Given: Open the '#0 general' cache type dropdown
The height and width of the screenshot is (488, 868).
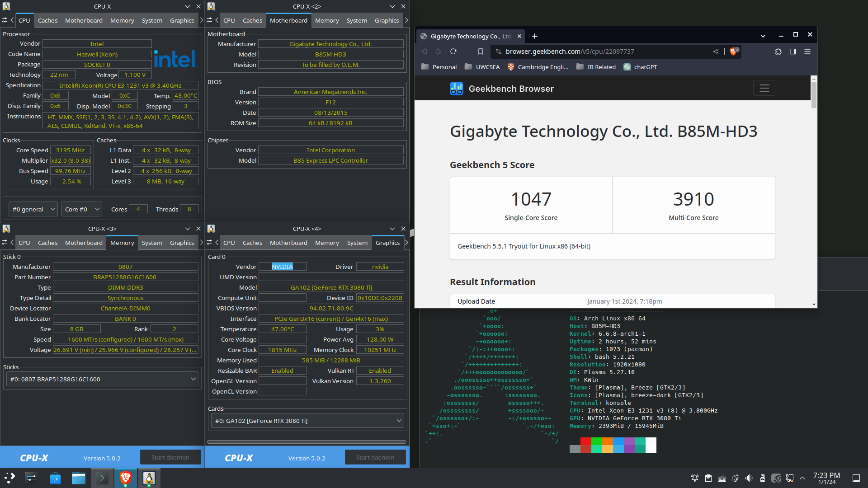Looking at the screenshot, I should [x=33, y=209].
